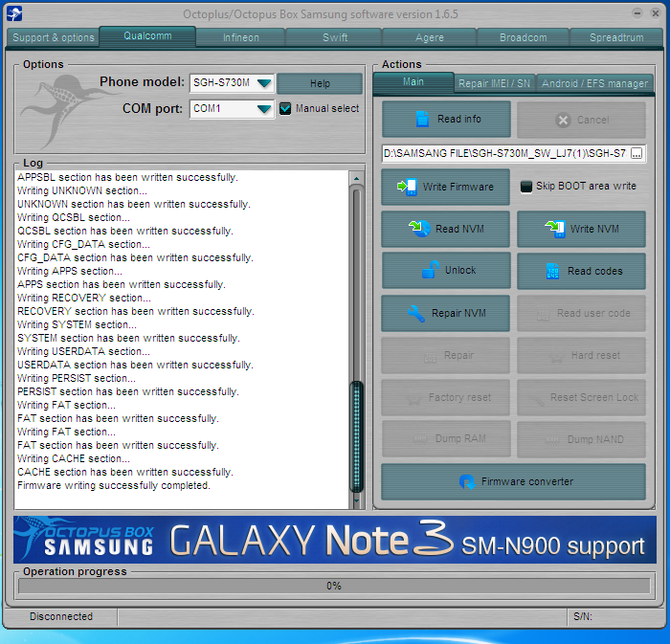Click the Help button
Image resolution: width=670 pixels, height=644 pixels.
point(320,83)
